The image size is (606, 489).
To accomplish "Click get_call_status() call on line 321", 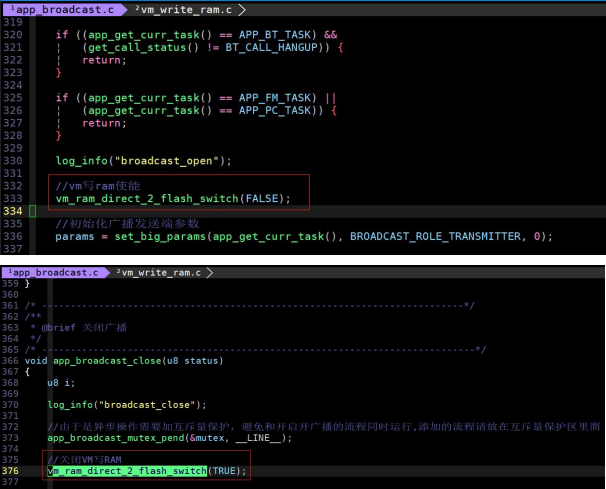I will 140,48.
